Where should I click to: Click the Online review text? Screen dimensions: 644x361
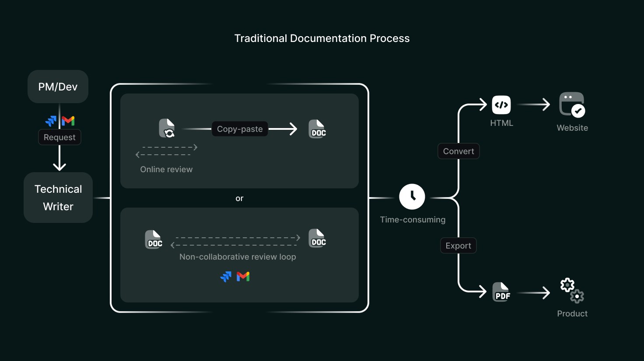click(x=166, y=170)
